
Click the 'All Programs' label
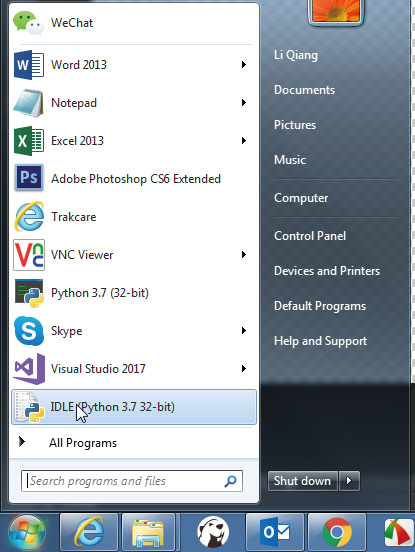point(83,443)
